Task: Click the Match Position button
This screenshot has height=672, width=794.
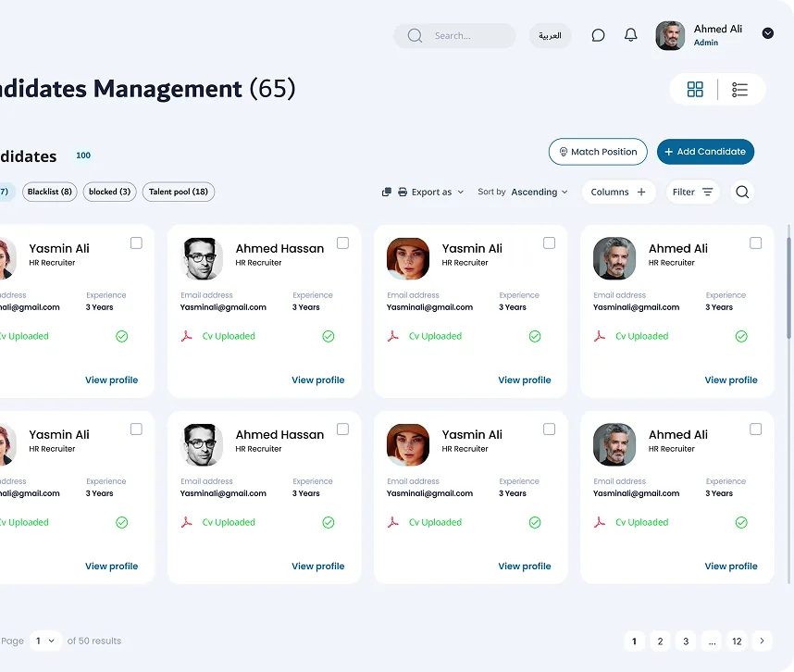Action: pyautogui.click(x=598, y=152)
